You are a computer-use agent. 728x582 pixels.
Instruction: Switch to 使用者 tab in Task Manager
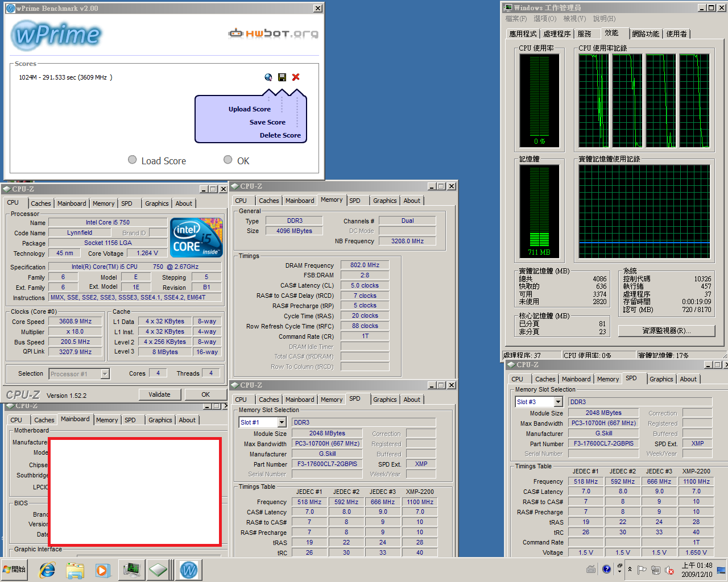point(676,34)
